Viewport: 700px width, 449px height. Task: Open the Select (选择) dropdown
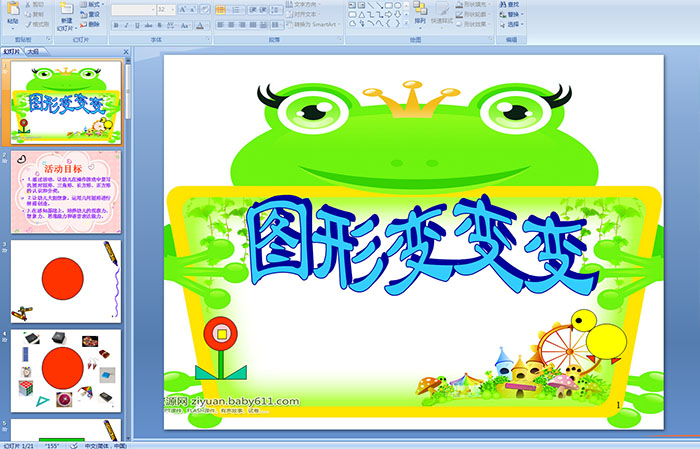click(x=512, y=24)
